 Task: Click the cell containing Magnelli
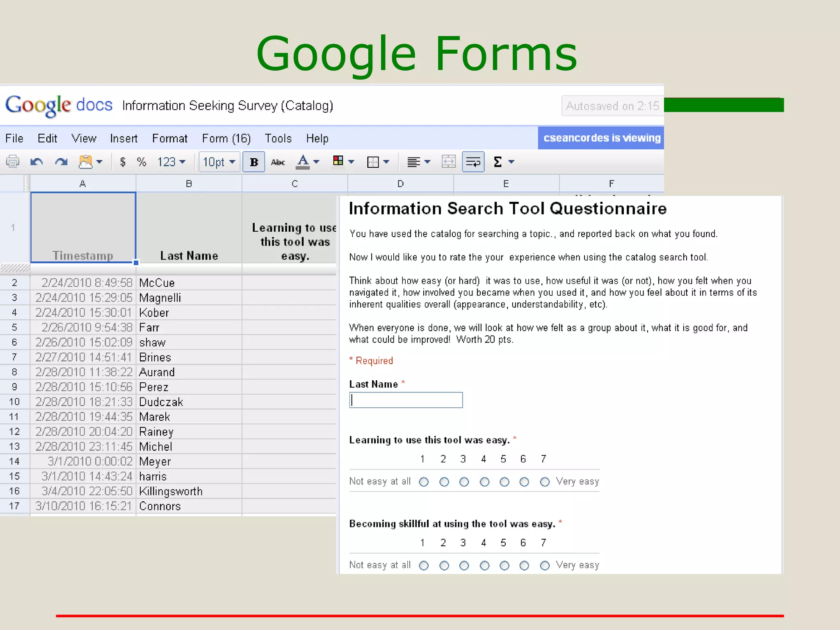(x=189, y=298)
